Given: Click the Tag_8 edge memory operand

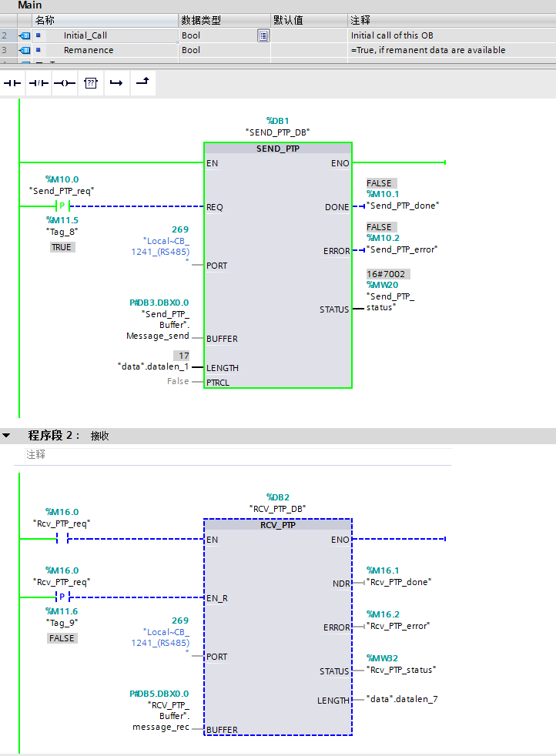Looking at the screenshot, I should pos(62,232).
